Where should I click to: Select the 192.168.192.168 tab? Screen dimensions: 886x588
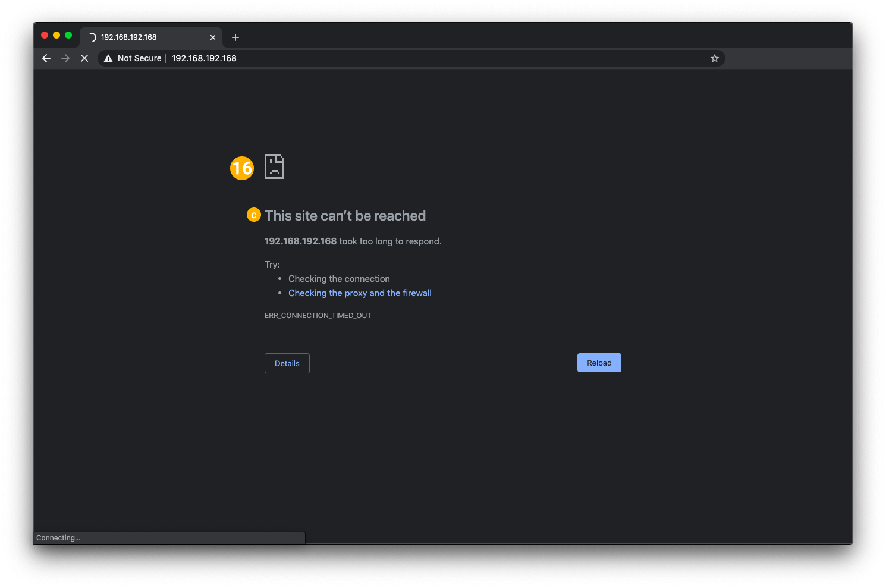click(x=151, y=37)
